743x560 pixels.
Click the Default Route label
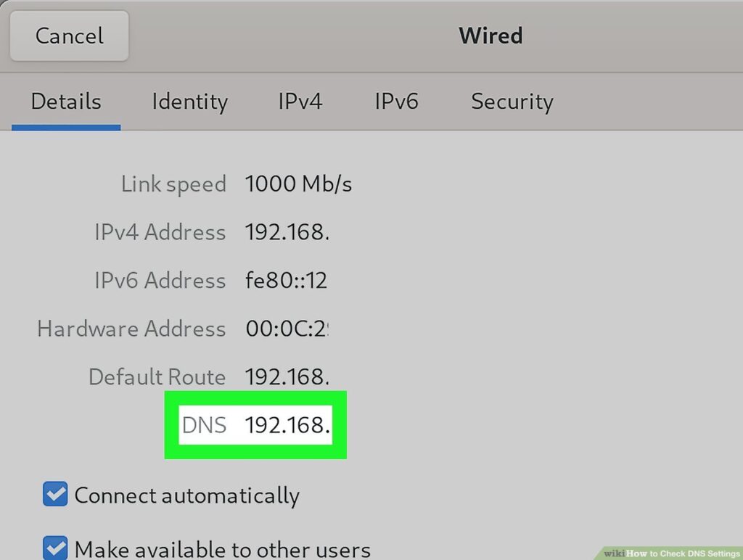[156, 377]
